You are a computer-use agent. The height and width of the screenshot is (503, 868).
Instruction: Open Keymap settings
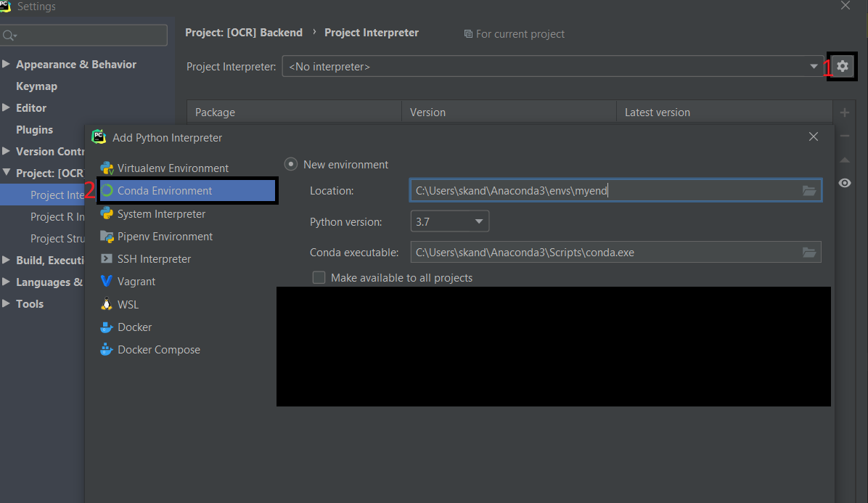pos(36,86)
